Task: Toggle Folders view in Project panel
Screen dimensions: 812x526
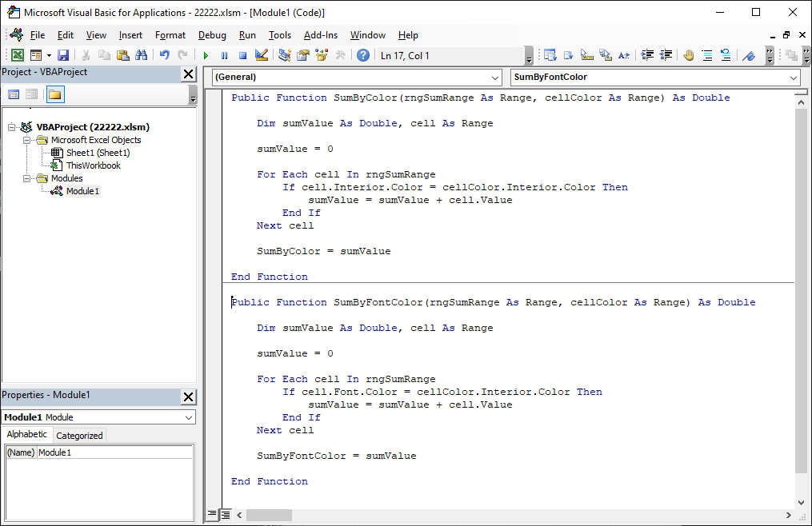Action: tap(55, 94)
